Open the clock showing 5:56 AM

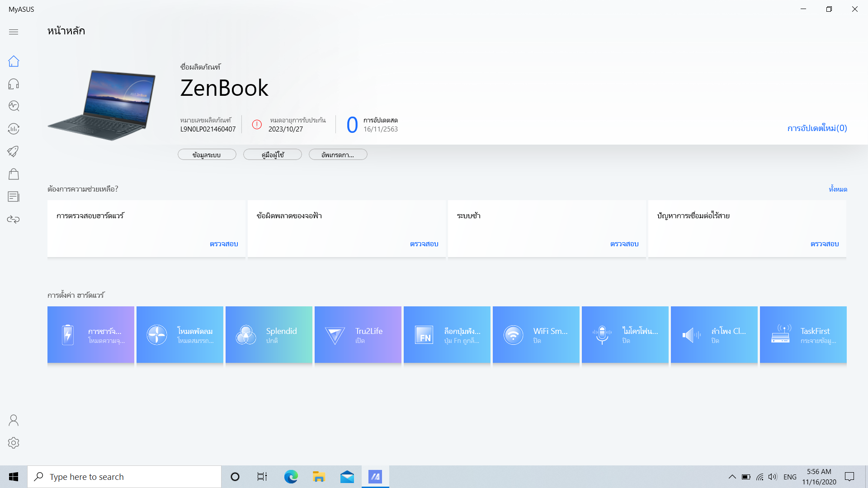[x=819, y=477]
